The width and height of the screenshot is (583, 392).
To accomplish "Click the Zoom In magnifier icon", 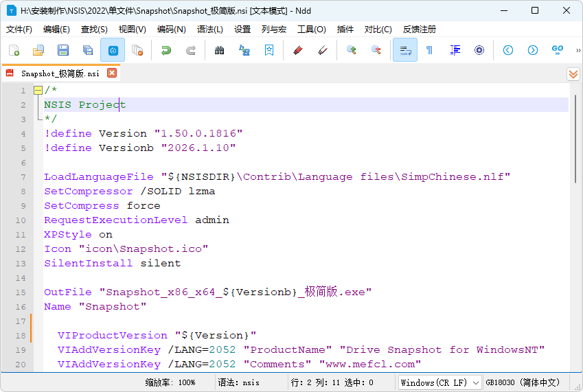I will 352,50.
